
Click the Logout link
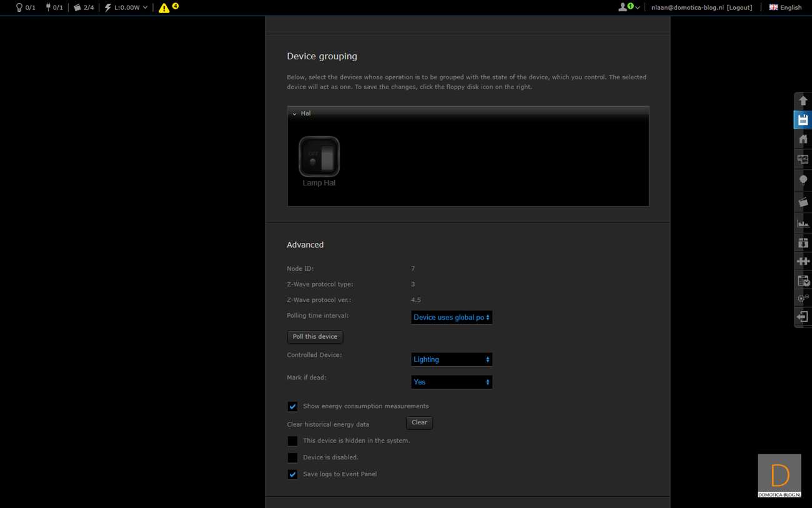[740, 7]
